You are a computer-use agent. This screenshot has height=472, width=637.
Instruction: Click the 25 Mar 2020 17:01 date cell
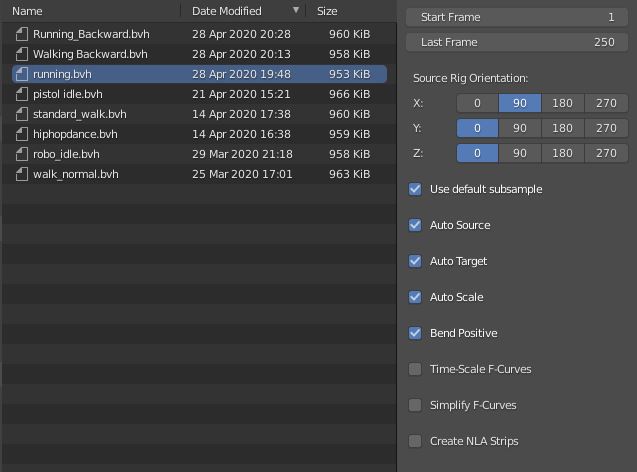[x=242, y=174]
